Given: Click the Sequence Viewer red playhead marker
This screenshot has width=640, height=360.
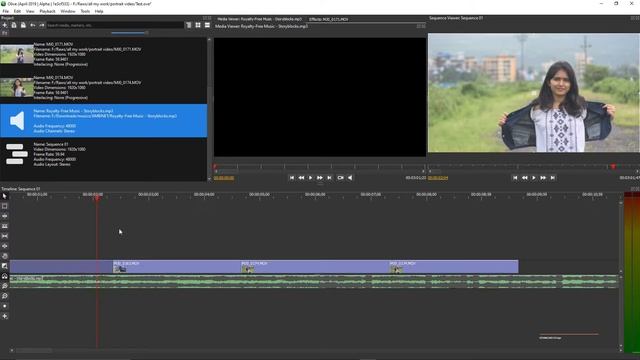Looking at the screenshot, I should point(613,167).
